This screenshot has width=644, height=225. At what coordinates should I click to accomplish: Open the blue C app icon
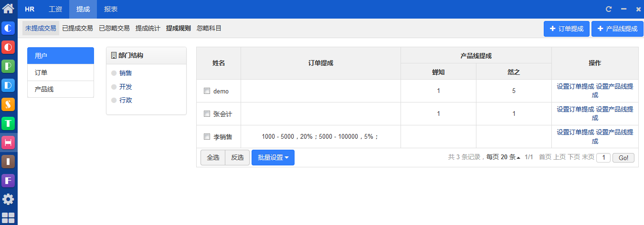pos(8,28)
